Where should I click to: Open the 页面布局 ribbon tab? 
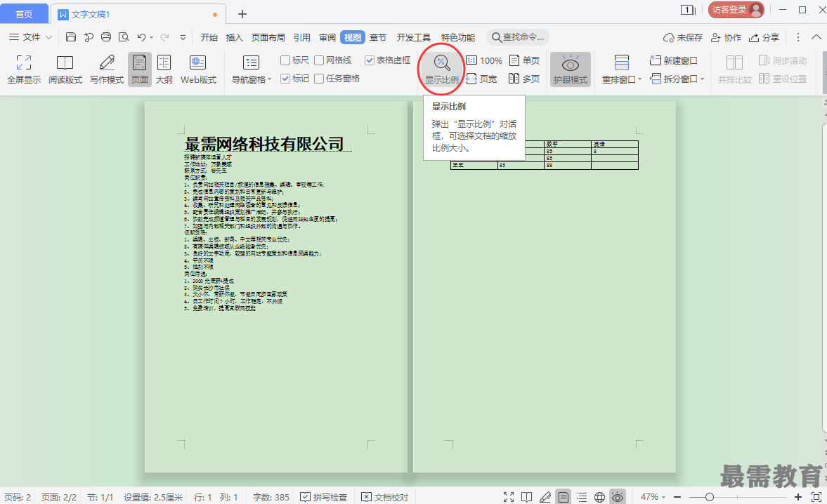click(x=268, y=37)
